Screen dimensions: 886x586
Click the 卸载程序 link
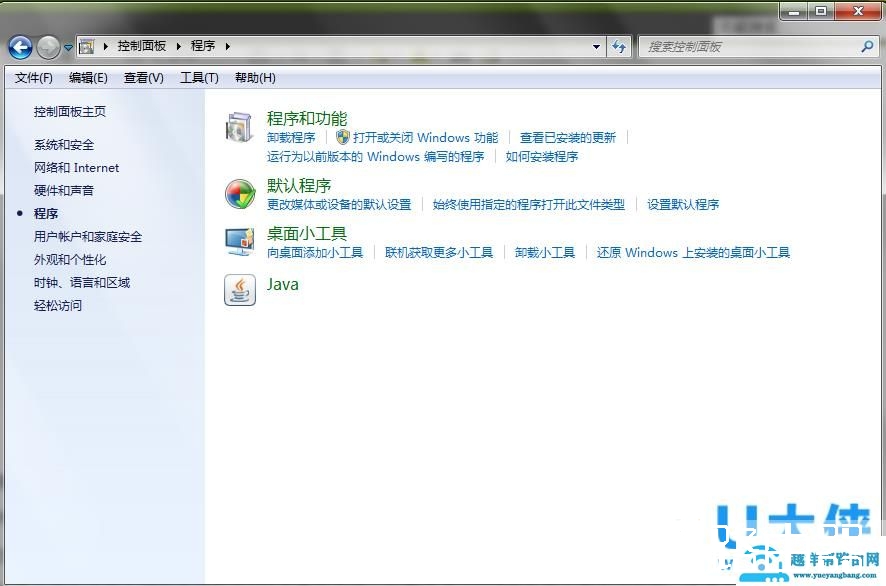point(291,138)
